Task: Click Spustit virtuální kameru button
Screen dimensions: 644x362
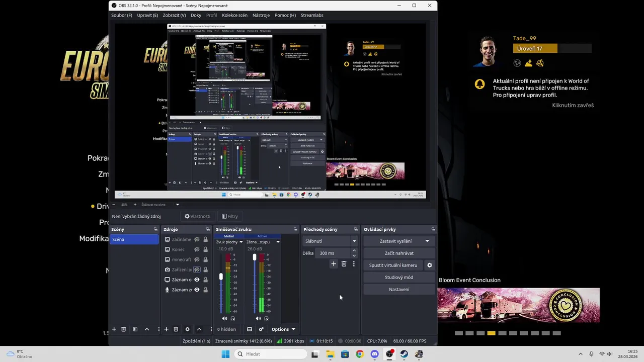Action: pos(393,265)
